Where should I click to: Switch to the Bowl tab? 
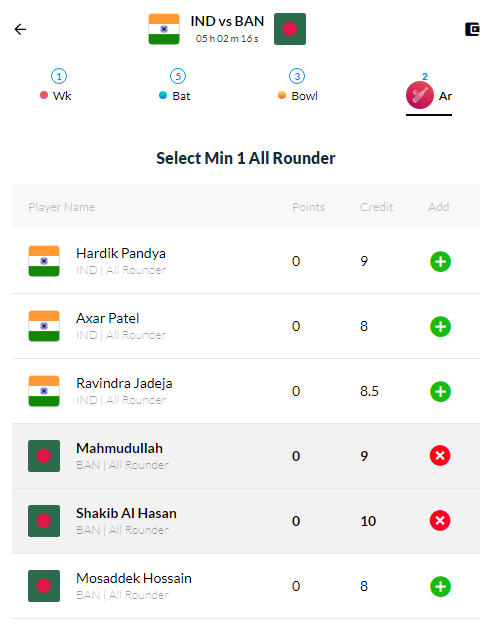pos(298,85)
